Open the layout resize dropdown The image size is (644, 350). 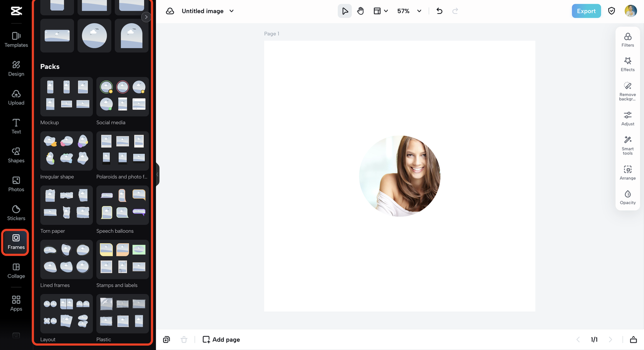380,11
